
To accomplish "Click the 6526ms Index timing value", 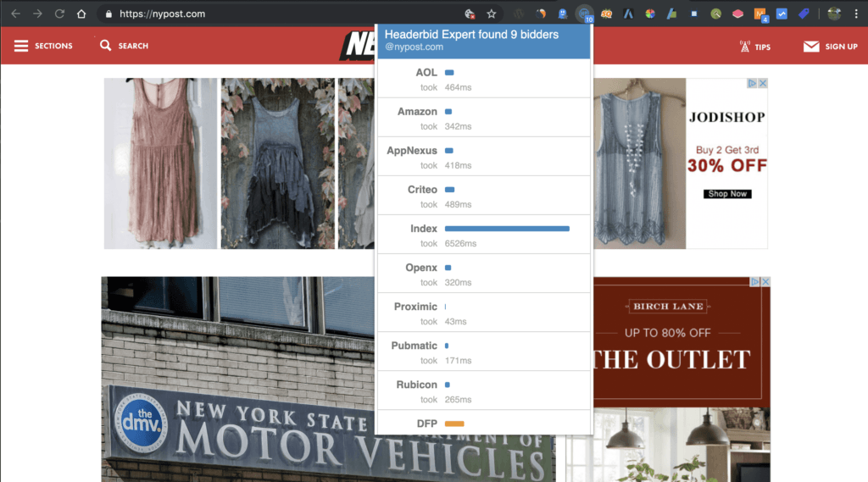I will (460, 243).
